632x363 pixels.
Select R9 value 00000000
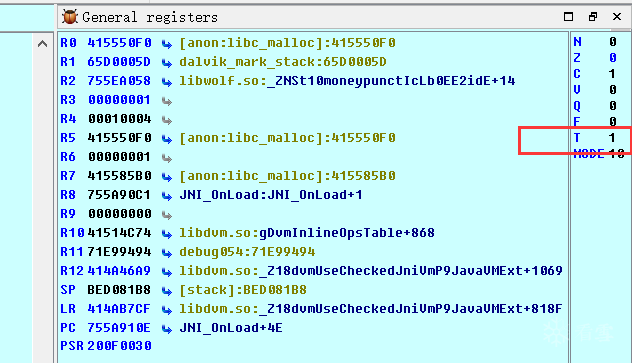119,214
